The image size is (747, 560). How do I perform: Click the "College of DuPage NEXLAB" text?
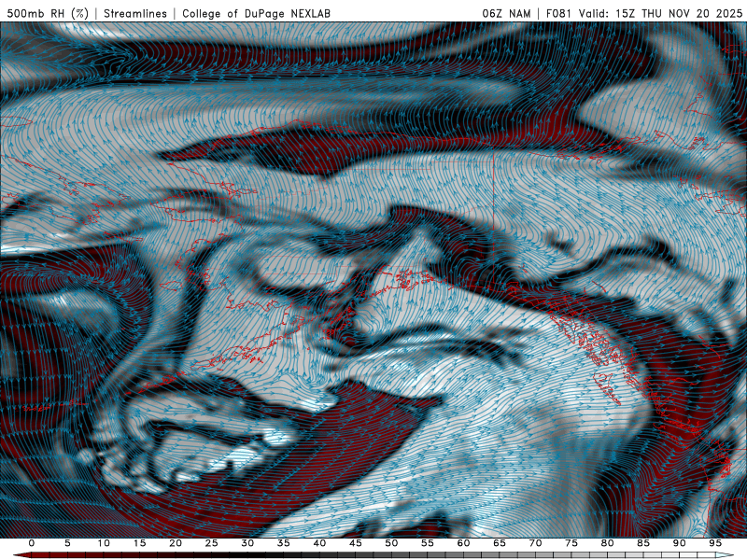pos(256,14)
